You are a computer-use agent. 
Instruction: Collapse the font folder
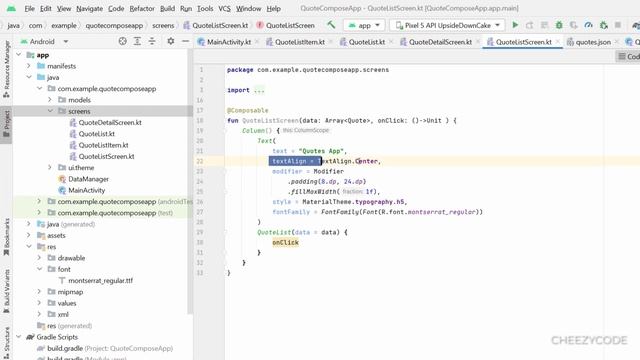pos(40,269)
